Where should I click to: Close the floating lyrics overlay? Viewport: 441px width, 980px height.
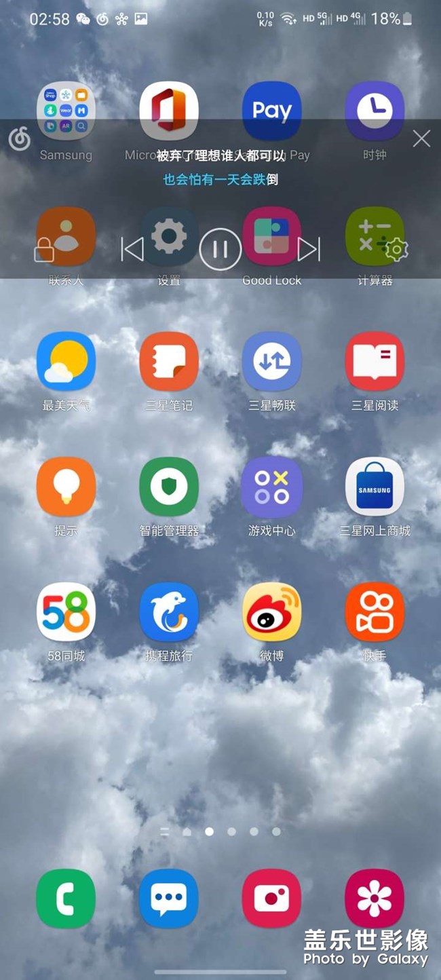point(421,138)
